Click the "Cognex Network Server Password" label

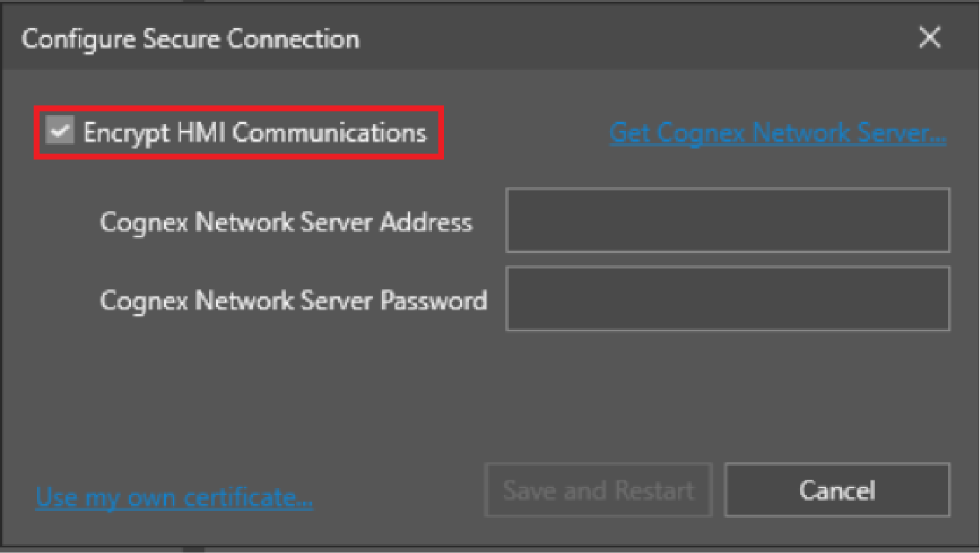click(293, 301)
